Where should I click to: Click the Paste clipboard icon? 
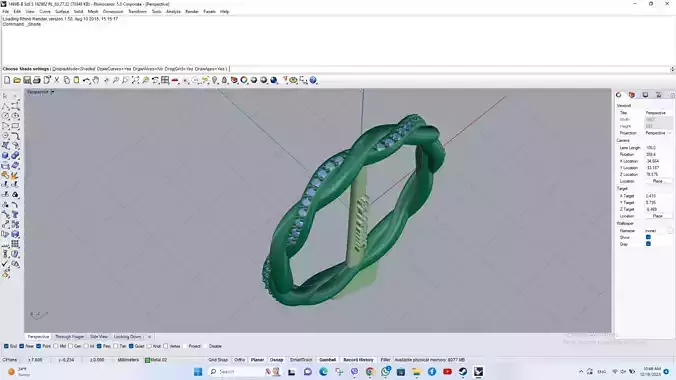[76, 80]
